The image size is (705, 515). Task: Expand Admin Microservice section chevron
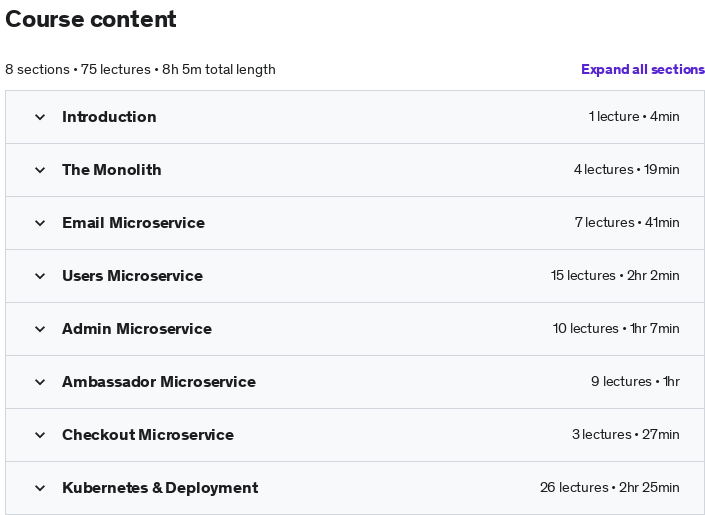(x=40, y=329)
